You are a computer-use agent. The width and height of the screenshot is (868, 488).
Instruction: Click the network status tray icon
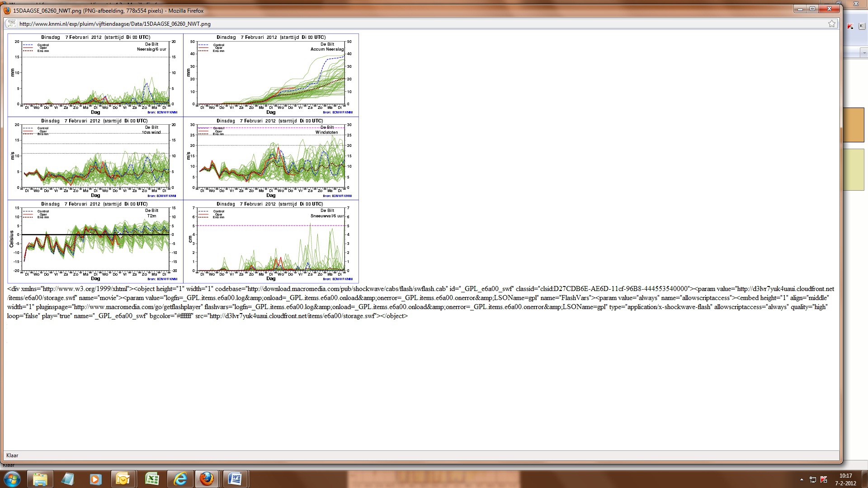click(x=813, y=479)
